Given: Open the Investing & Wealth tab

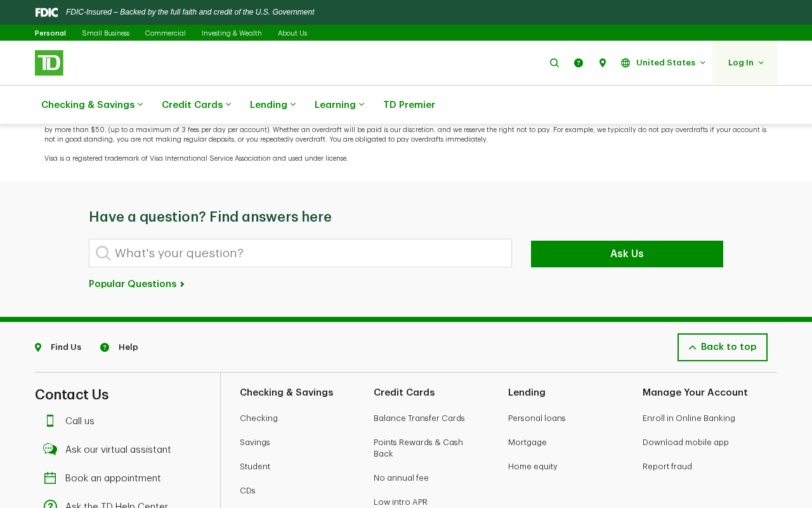Looking at the screenshot, I should pyautogui.click(x=232, y=33).
